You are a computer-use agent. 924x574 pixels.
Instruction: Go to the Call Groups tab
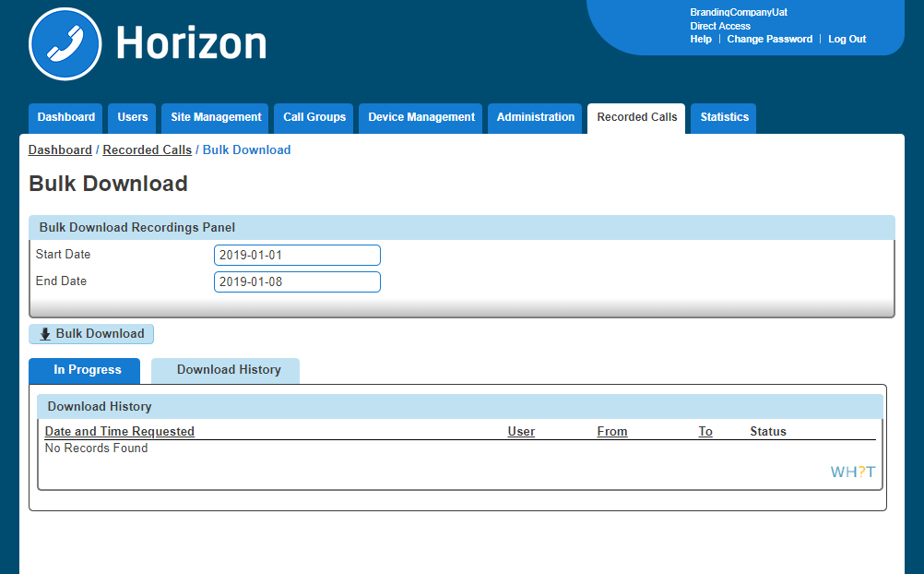(x=314, y=117)
